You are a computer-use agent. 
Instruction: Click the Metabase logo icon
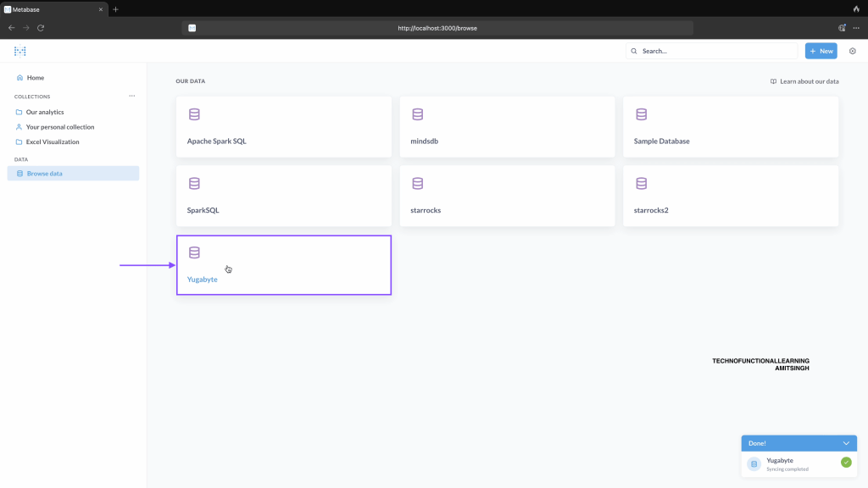click(x=20, y=52)
